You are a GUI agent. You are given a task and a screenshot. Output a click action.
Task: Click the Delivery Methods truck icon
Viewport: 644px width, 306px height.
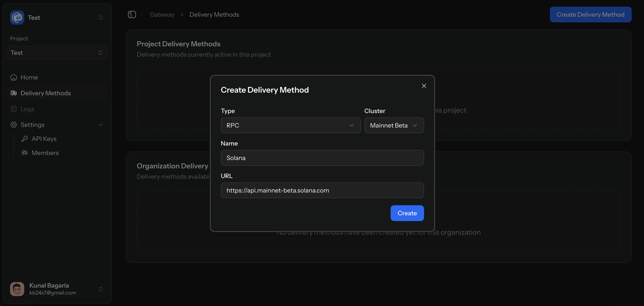[x=13, y=93]
